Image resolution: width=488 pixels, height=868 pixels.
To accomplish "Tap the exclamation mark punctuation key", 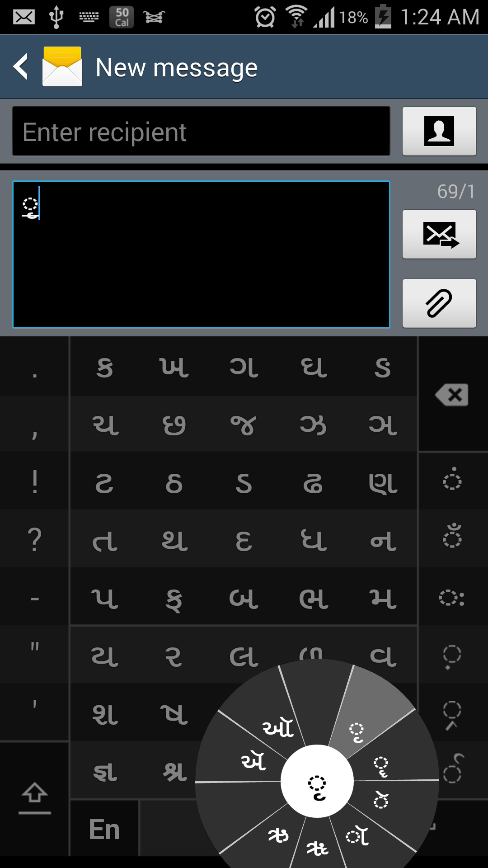I will 34,481.
